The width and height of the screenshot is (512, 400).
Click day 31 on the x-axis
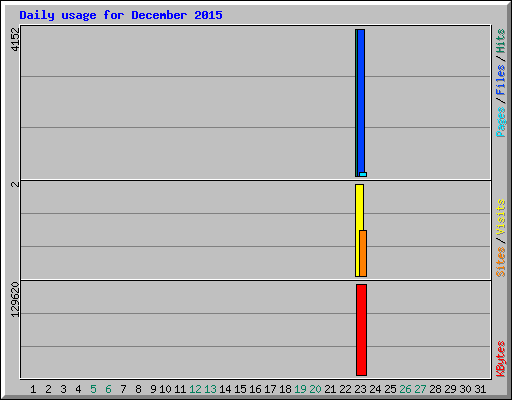(x=480, y=389)
